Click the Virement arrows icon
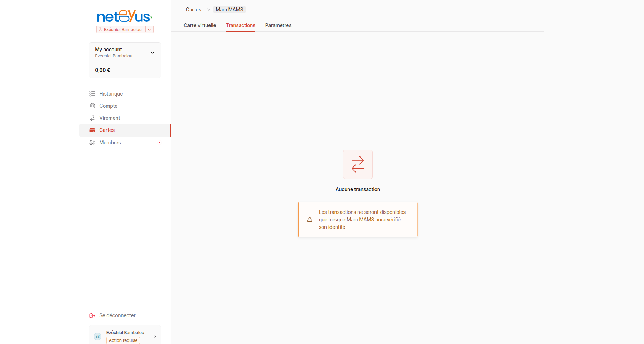Image resolution: width=644 pixels, height=344 pixels. (92, 118)
